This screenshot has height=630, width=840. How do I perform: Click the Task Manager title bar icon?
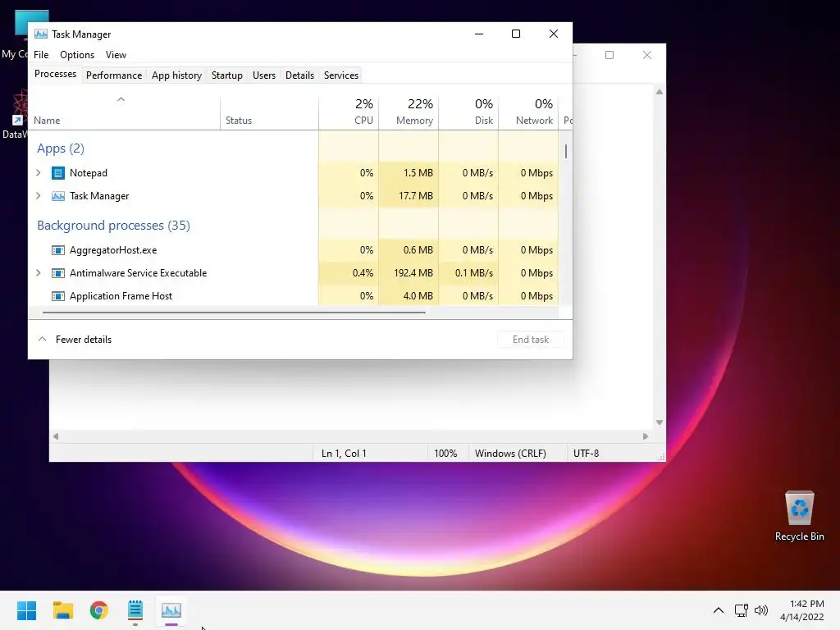pyautogui.click(x=41, y=34)
